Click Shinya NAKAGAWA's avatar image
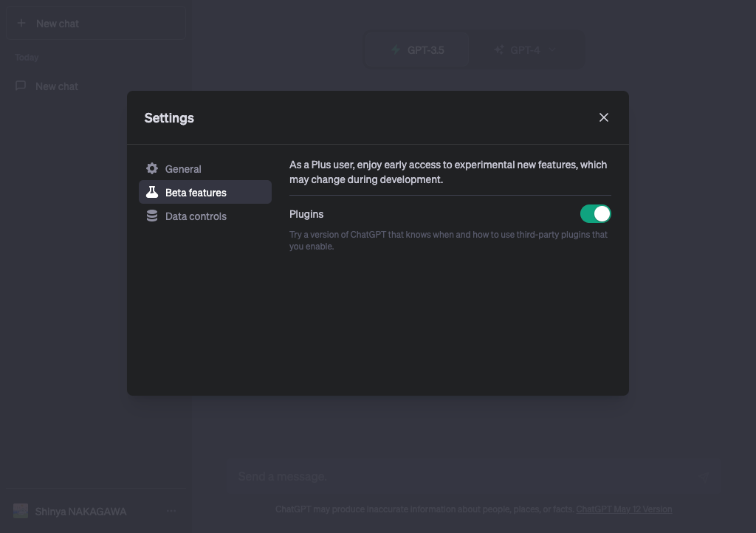 click(x=20, y=510)
